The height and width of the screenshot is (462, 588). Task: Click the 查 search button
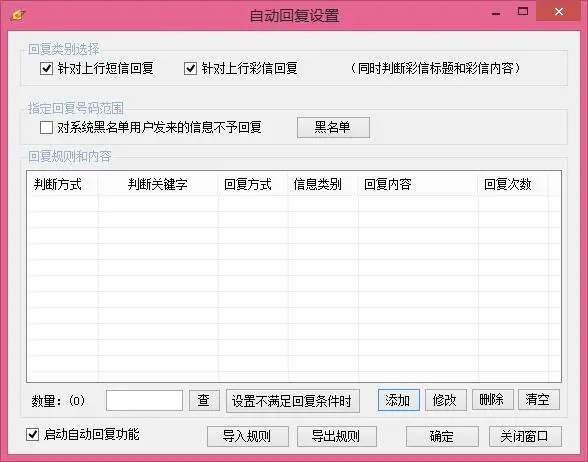click(x=204, y=400)
